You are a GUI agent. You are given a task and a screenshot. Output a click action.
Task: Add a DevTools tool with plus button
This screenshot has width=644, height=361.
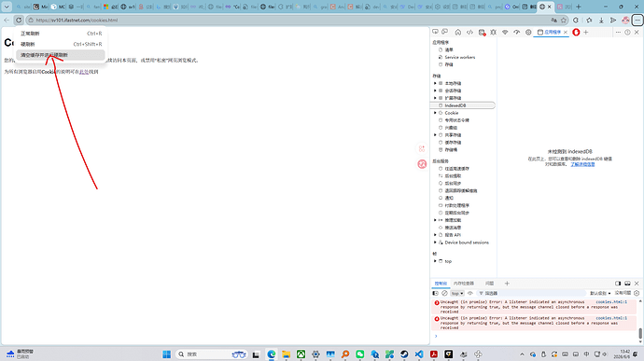[586, 32]
